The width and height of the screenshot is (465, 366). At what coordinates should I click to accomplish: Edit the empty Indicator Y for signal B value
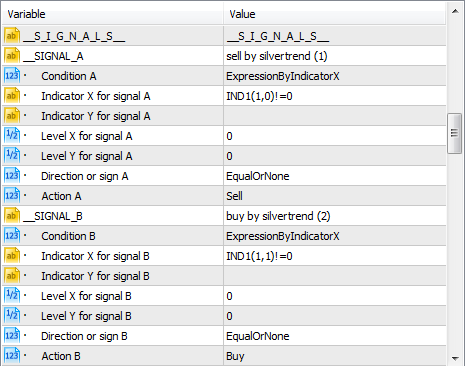pyautogui.click(x=335, y=276)
